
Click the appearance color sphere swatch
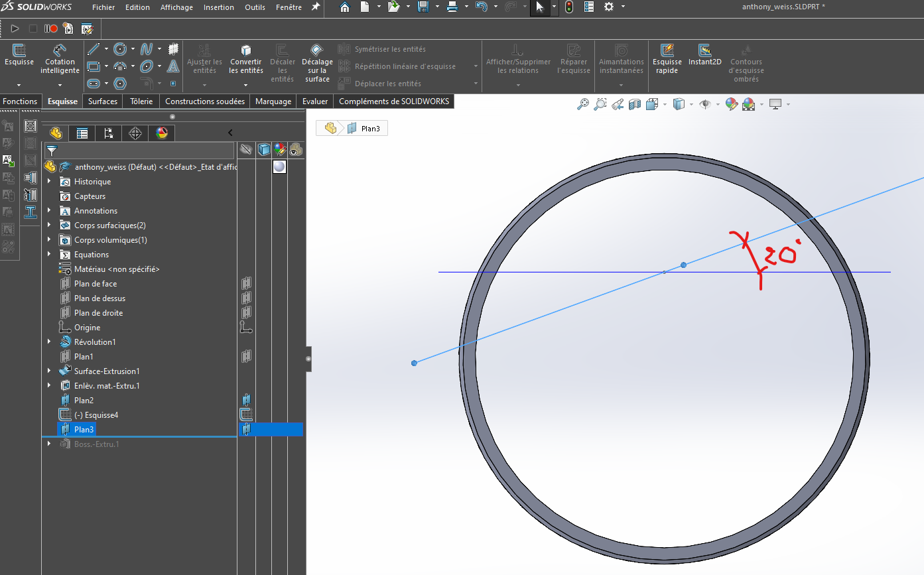(279, 166)
